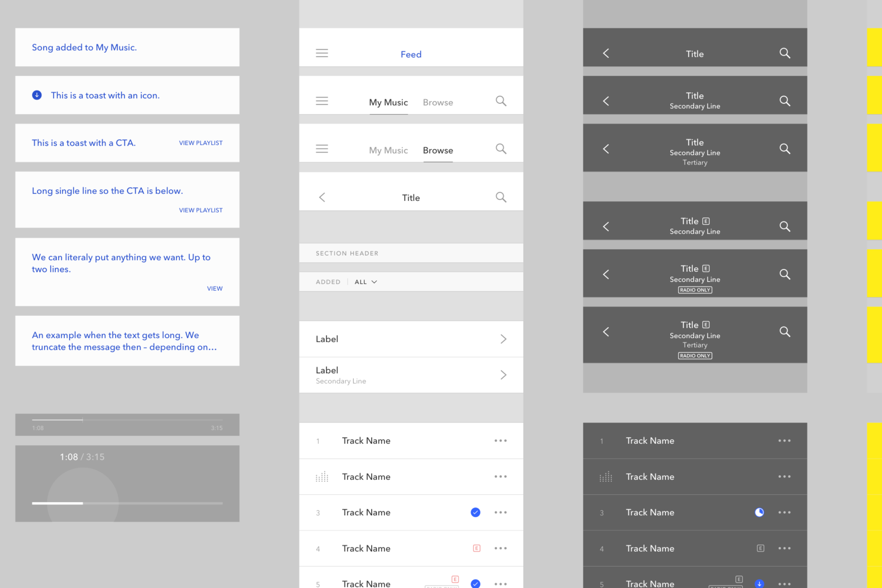Image resolution: width=882 pixels, height=588 pixels.
Task: Open hamburger menu beside Feed title
Action: coord(322,53)
